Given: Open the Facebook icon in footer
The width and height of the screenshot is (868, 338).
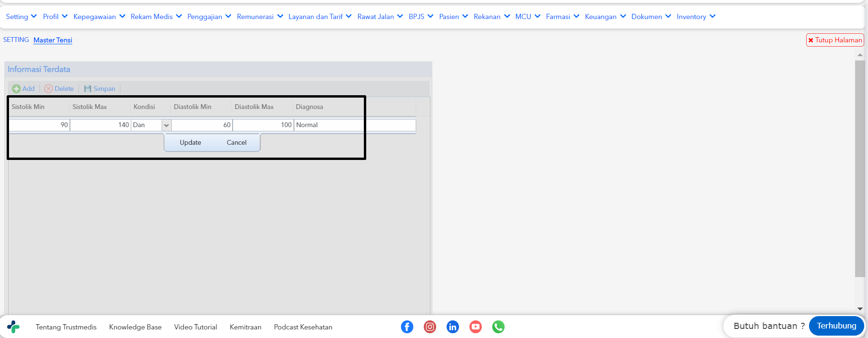Looking at the screenshot, I should (x=407, y=327).
